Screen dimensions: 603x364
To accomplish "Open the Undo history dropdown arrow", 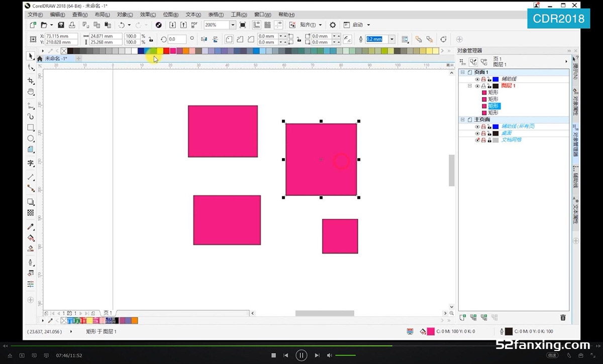I will [129, 25].
